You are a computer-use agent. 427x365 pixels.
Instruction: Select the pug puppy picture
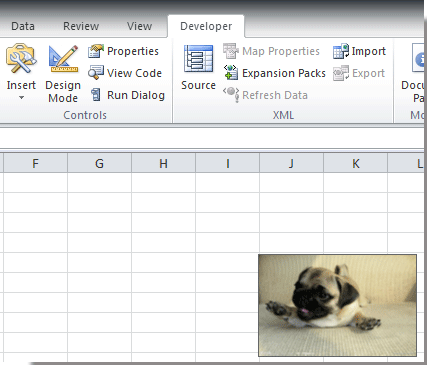tap(337, 305)
